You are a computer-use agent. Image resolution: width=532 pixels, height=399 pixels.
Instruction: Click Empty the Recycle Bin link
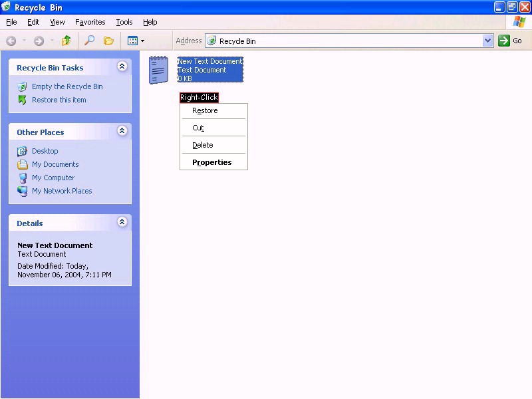(67, 86)
